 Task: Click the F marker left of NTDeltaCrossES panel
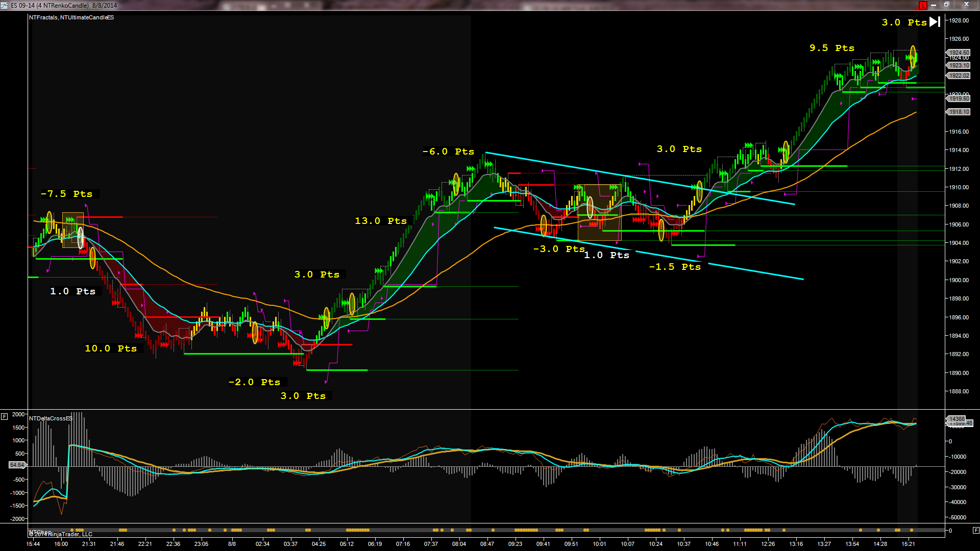click(5, 416)
